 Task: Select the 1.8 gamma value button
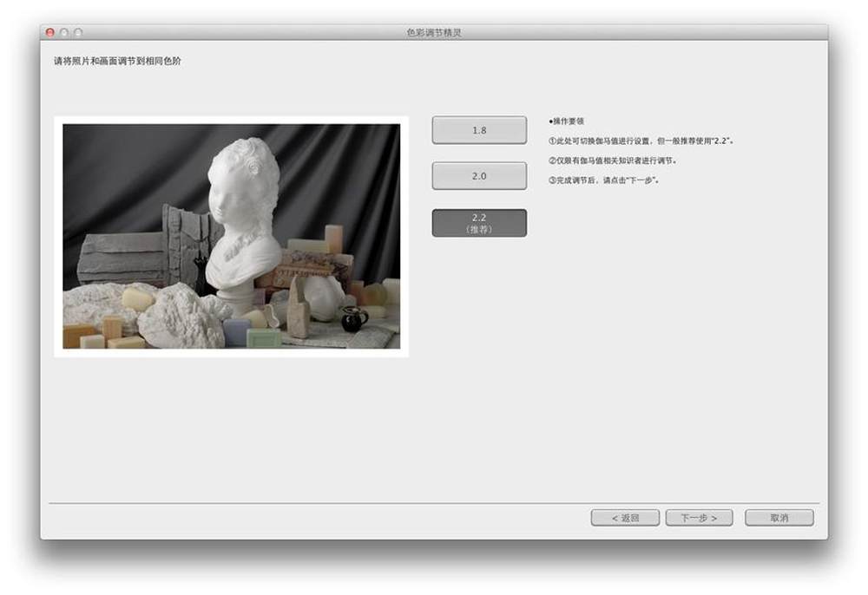tap(479, 130)
